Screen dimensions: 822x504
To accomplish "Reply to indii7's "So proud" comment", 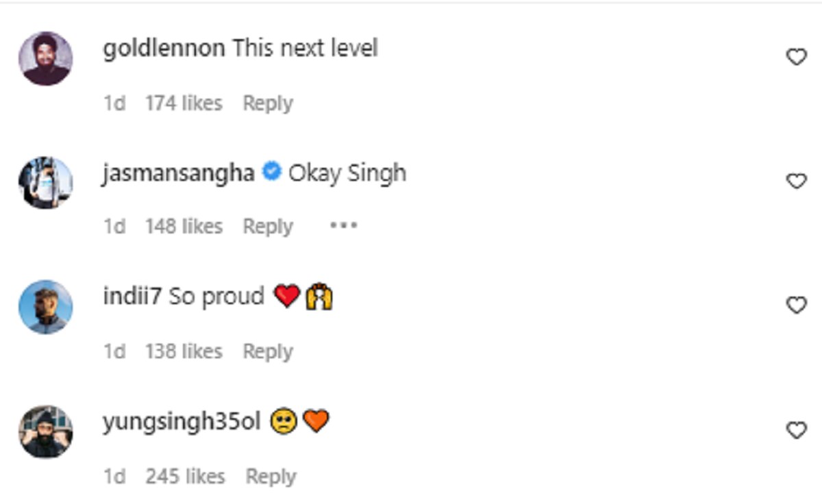I will tap(268, 351).
